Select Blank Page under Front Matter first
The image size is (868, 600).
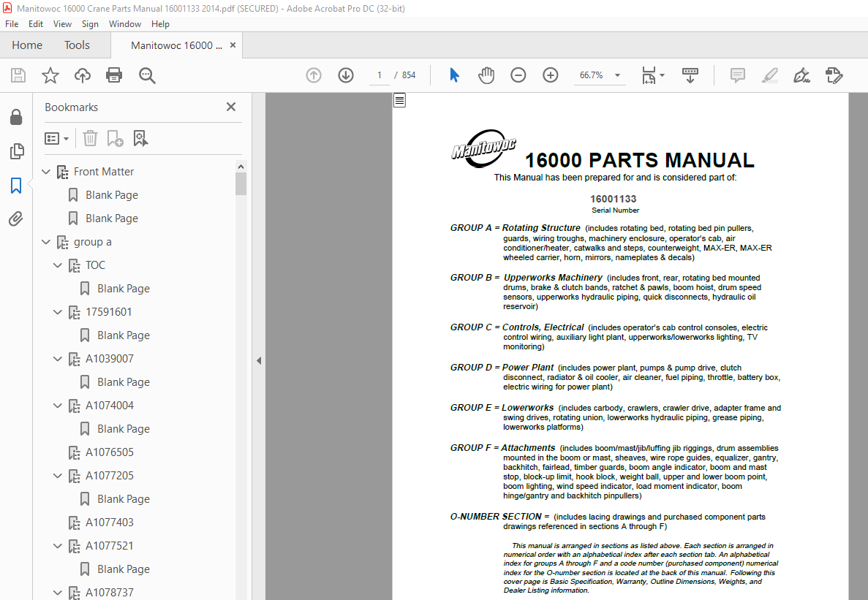point(112,195)
